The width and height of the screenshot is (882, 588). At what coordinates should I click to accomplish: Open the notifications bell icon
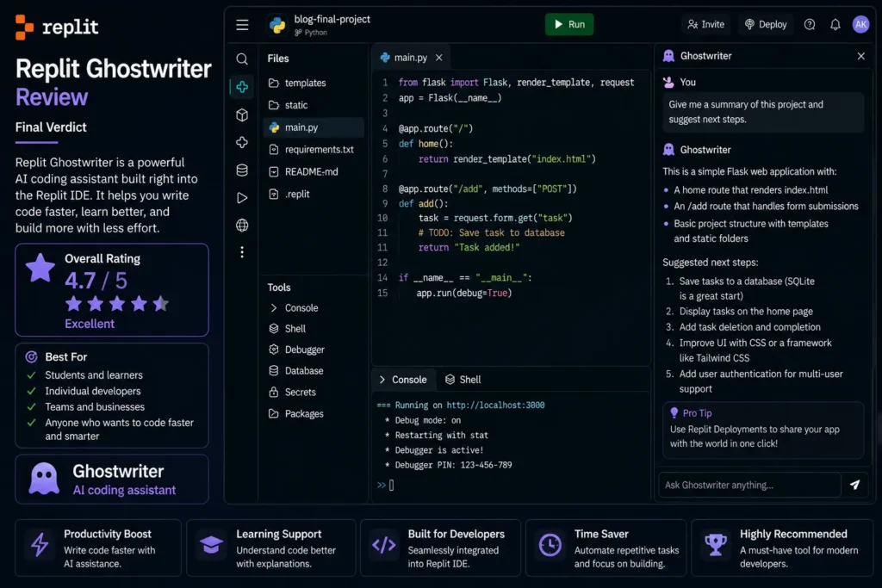point(835,24)
